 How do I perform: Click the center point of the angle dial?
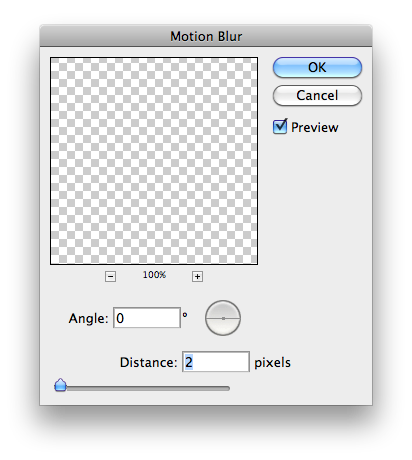point(223,318)
